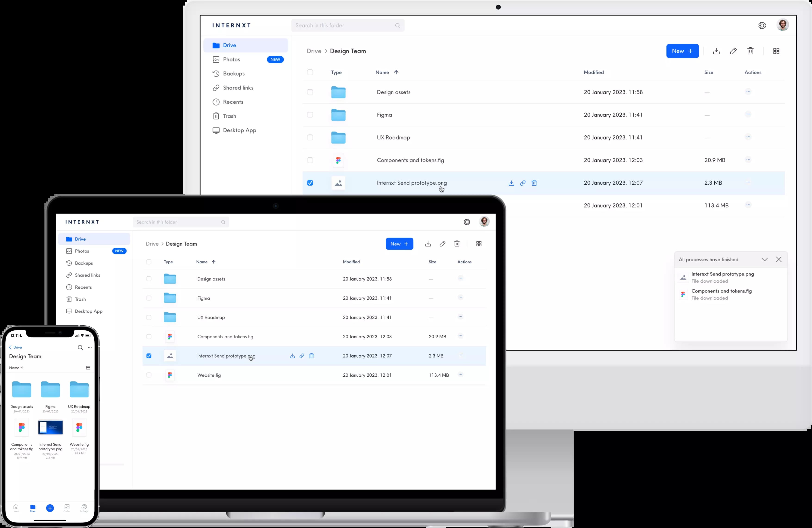The height and width of the screenshot is (528, 812).
Task: Delete selected files with the toolbar trash icon
Action: pos(751,51)
